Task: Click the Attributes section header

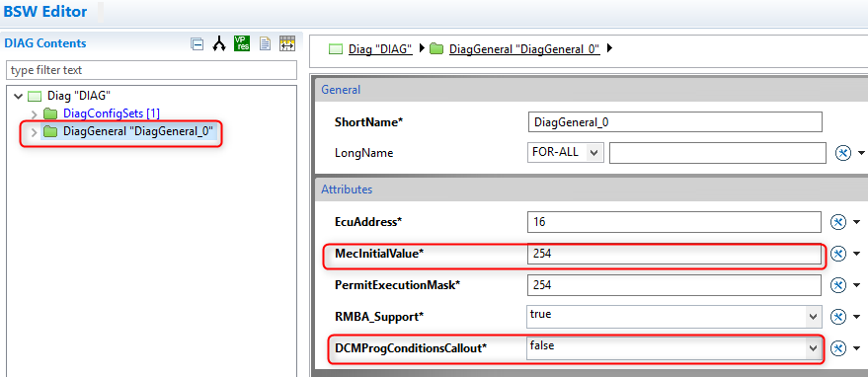Action: (x=592, y=189)
